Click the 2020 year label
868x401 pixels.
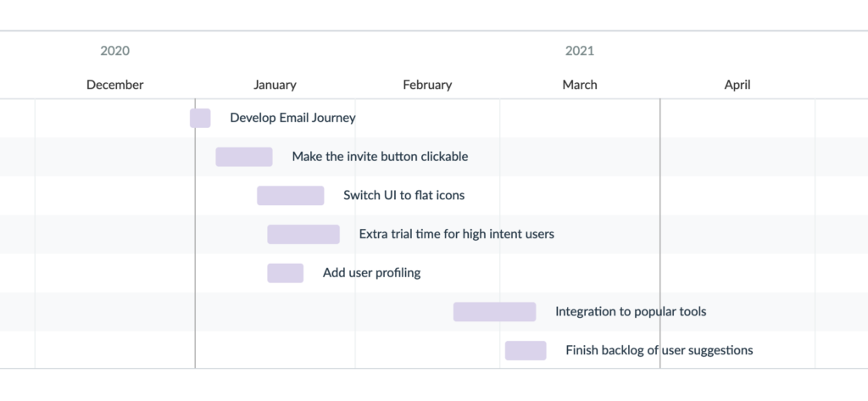pos(115,51)
